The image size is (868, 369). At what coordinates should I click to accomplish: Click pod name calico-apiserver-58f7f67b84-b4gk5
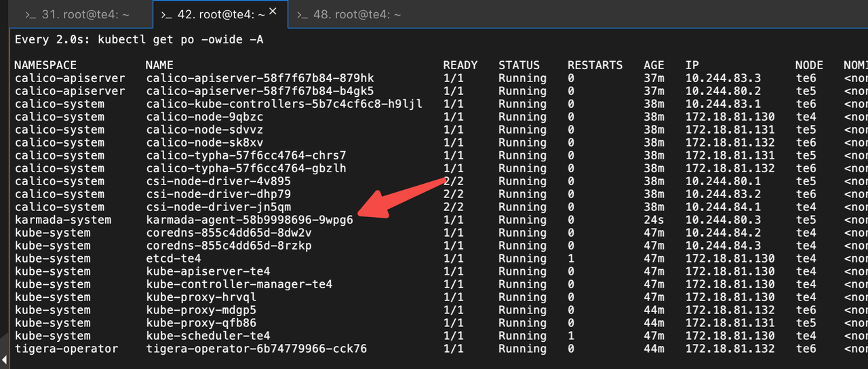pyautogui.click(x=260, y=91)
